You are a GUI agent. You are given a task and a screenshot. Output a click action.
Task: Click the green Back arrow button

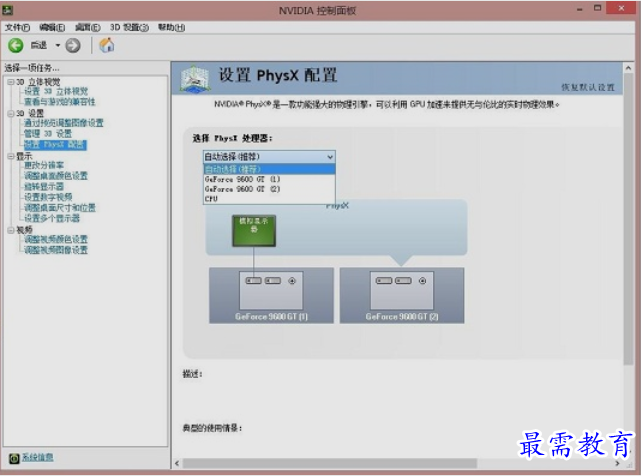point(16,45)
